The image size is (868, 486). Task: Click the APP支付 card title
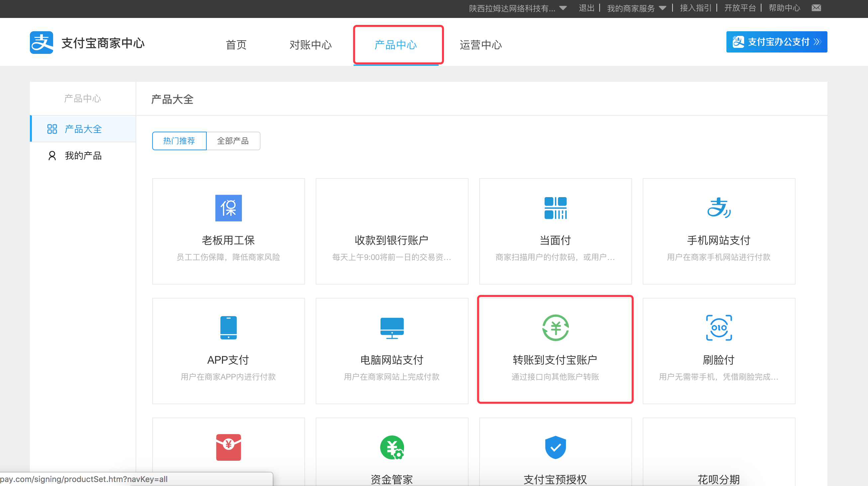click(228, 360)
